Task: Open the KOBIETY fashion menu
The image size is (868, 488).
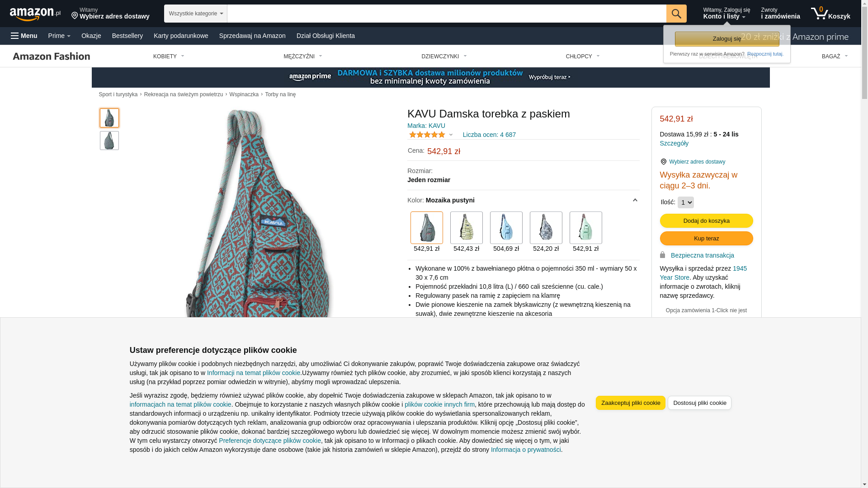Action: point(169,56)
